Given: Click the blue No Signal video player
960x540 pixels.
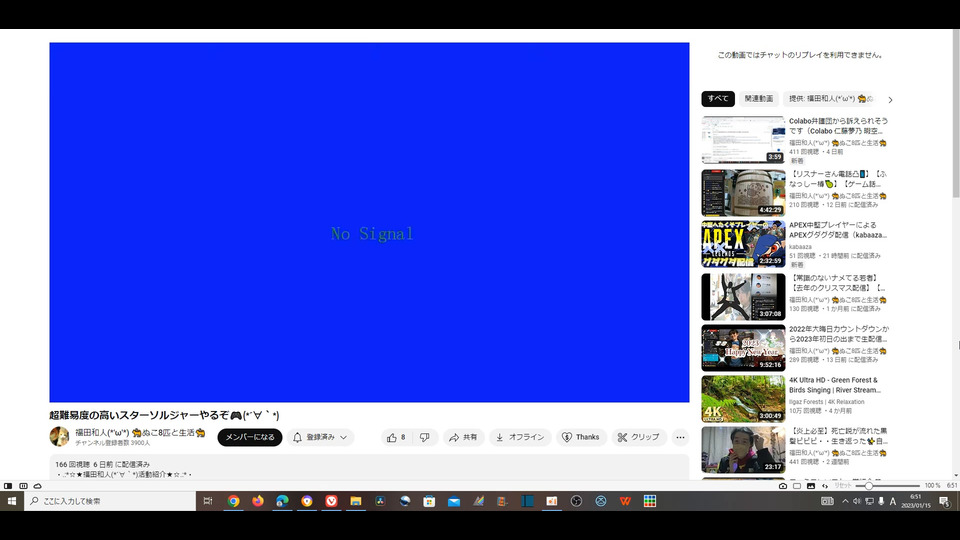Looking at the screenshot, I should [x=369, y=222].
